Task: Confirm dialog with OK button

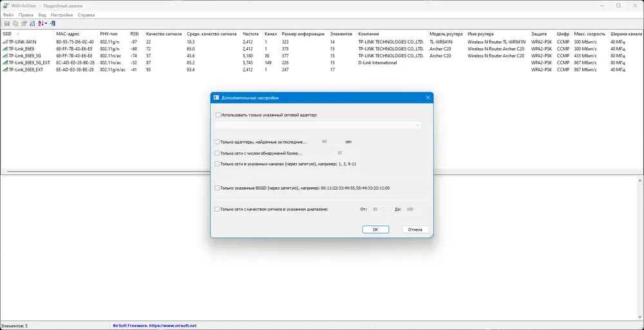Action: (x=375, y=230)
